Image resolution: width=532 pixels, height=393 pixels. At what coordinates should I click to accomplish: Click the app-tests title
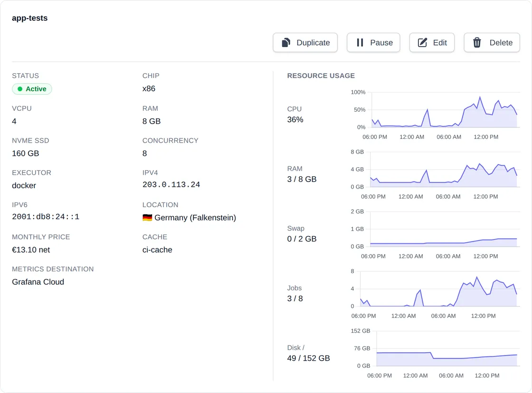(30, 18)
